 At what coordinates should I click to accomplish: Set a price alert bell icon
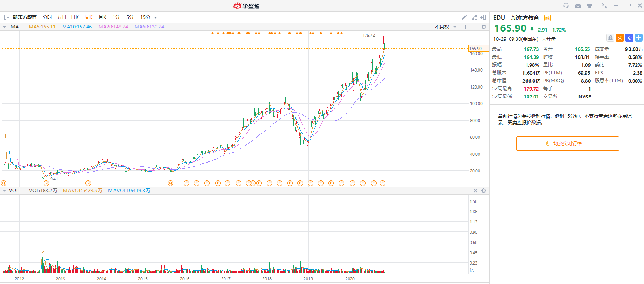[610, 38]
